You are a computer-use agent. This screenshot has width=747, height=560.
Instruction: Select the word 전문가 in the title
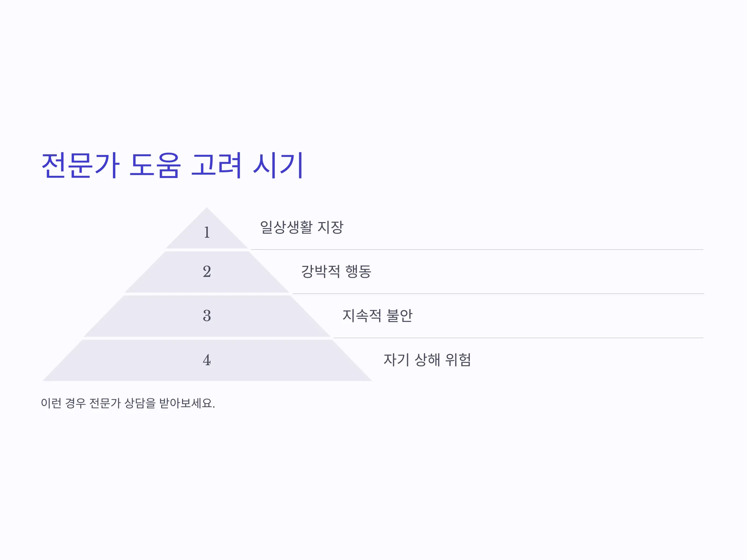tap(80, 166)
